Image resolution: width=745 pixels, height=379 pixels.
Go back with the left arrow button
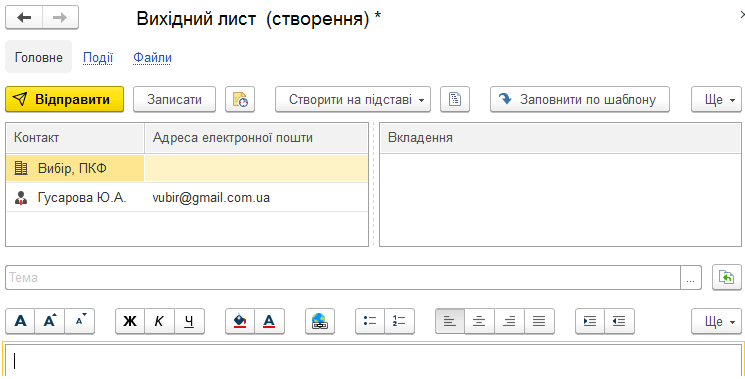[24, 18]
